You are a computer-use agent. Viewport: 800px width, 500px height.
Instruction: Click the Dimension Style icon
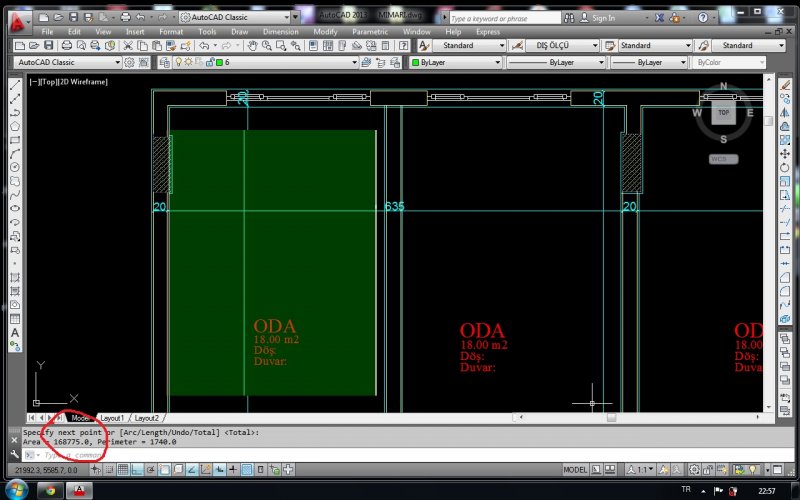[517, 45]
